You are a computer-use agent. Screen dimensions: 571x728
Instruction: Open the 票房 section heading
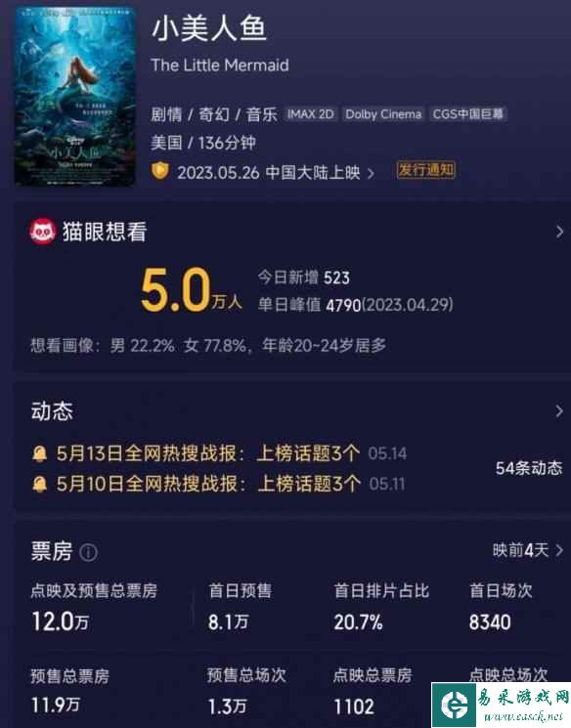click(x=52, y=551)
